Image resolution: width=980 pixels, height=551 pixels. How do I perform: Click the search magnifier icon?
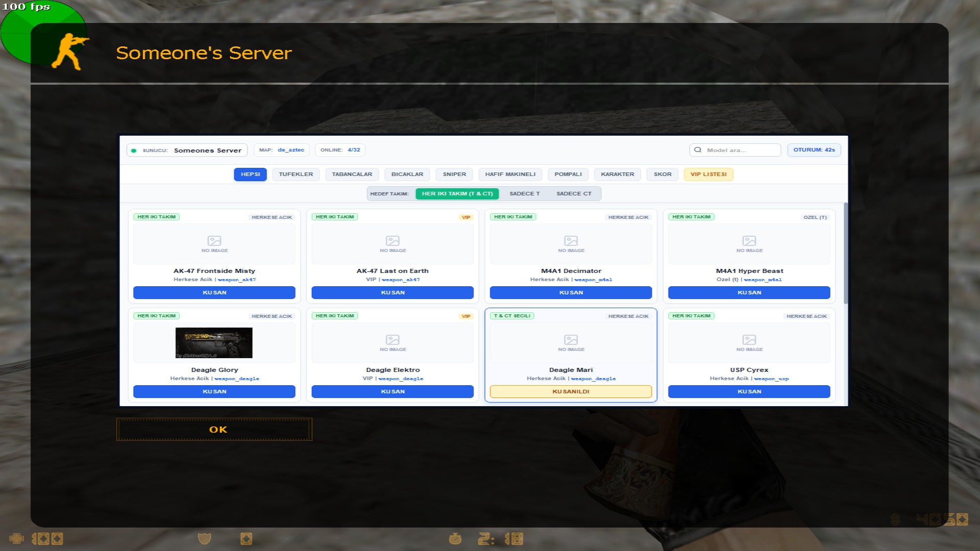coord(698,150)
